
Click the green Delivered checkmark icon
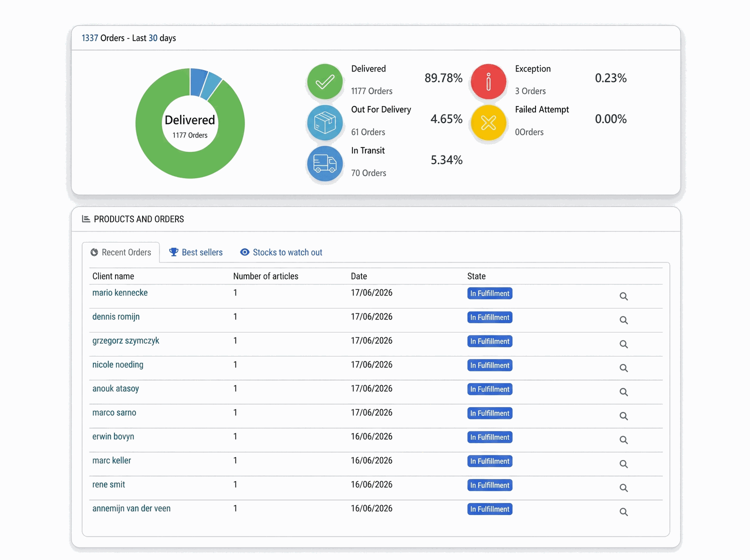(325, 81)
